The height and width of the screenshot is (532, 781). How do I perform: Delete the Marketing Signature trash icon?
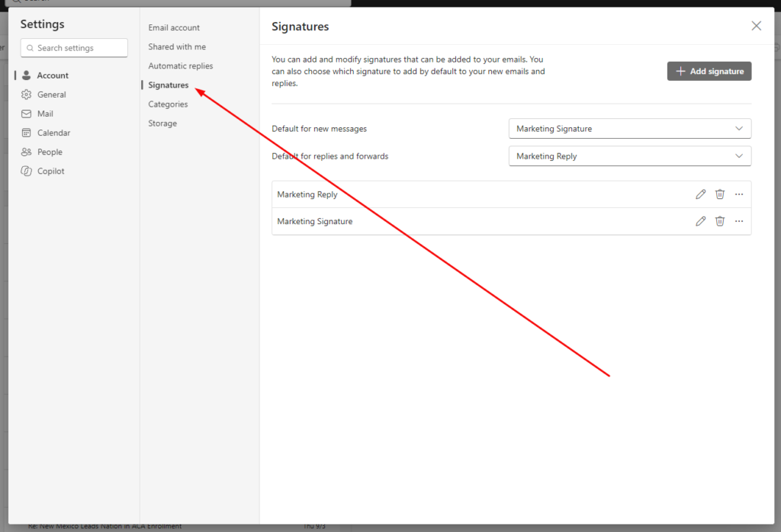point(720,221)
